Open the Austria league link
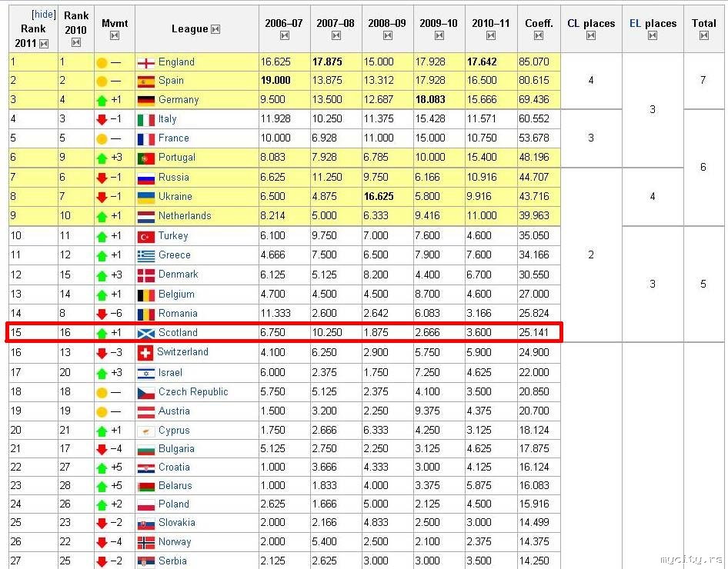 (174, 411)
